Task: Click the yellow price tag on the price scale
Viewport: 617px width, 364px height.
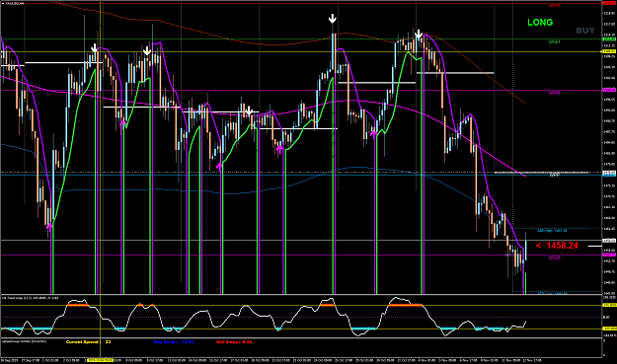Action: [609, 51]
